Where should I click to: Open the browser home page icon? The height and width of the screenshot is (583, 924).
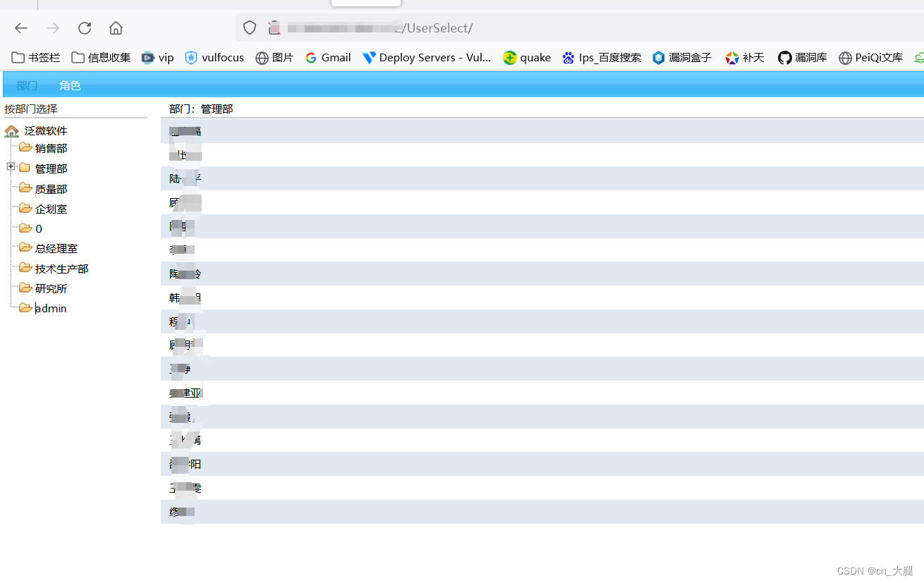[116, 28]
